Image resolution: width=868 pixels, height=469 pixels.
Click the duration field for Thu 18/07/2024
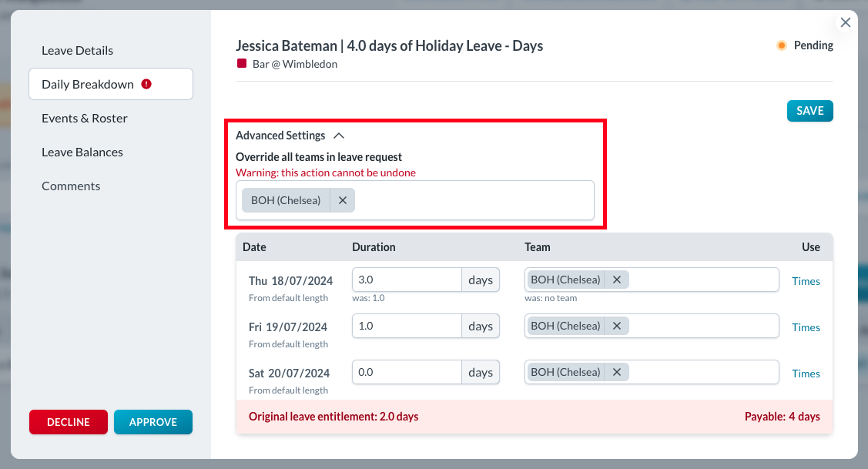[406, 280]
